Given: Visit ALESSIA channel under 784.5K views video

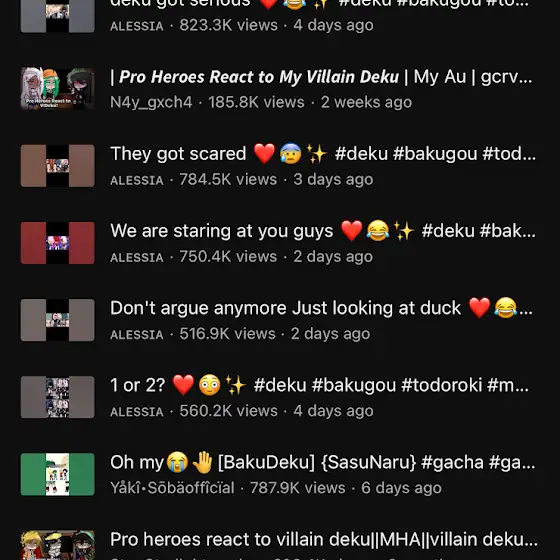Looking at the screenshot, I should click(137, 180).
